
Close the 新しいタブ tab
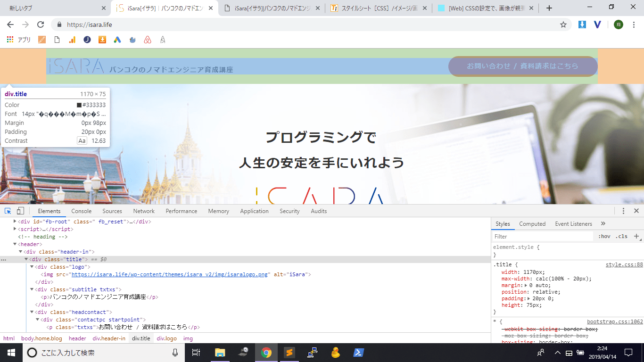click(x=104, y=8)
